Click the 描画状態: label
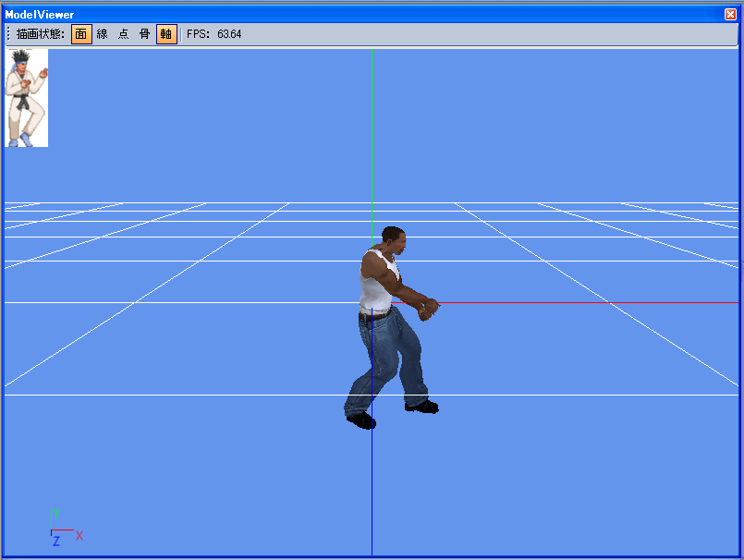The image size is (744, 560). click(x=41, y=34)
